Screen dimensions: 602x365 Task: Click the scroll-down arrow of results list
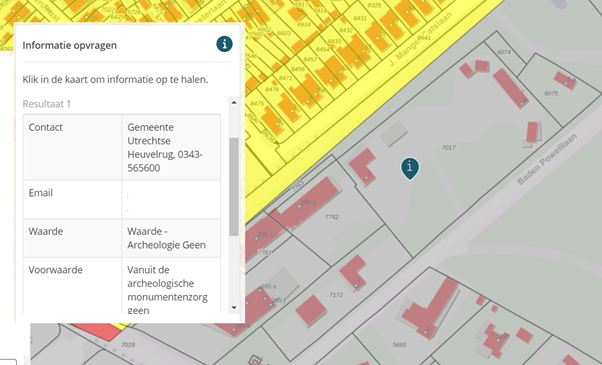[234, 307]
